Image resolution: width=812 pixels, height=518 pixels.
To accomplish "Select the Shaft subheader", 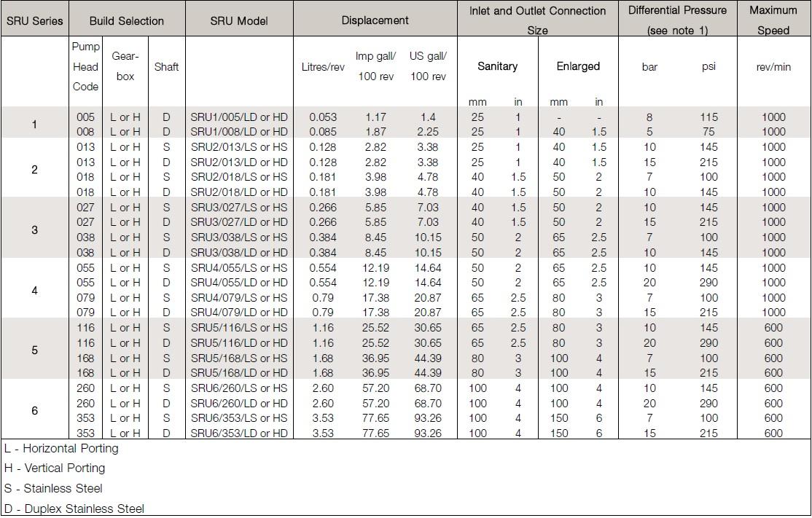I will [166, 67].
